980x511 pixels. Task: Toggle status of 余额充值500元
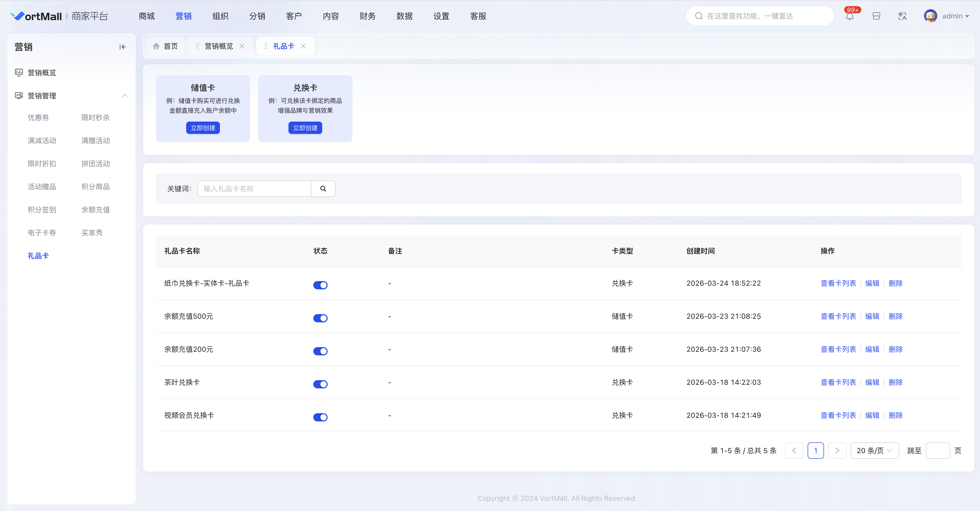click(x=320, y=318)
